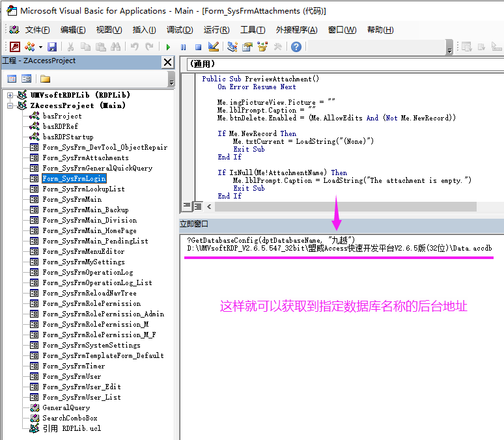This screenshot has height=440, width=504.
Task: Select SearchComboBox class module item
Action: [70, 418]
